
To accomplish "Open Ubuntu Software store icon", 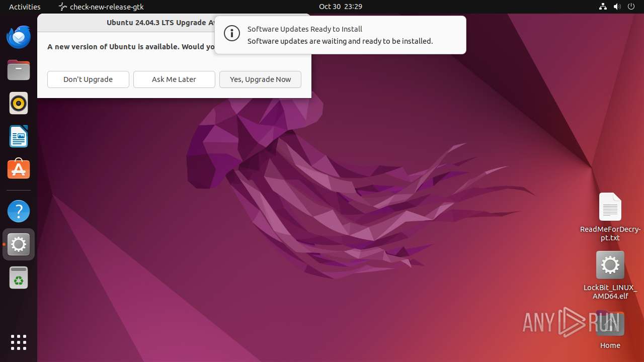I will (19, 169).
